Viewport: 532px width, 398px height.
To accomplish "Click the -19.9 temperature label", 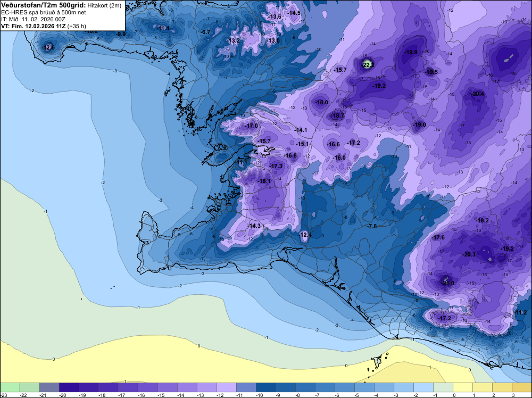I will click(411, 52).
